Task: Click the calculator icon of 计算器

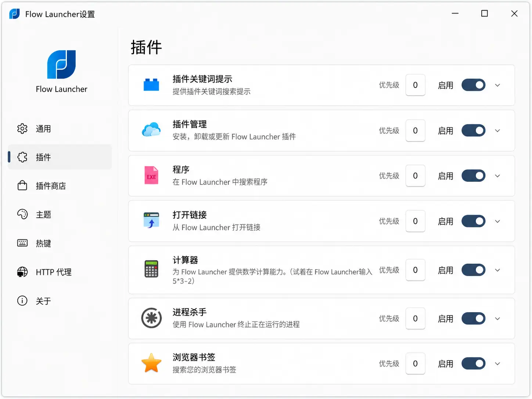Action: click(x=151, y=269)
